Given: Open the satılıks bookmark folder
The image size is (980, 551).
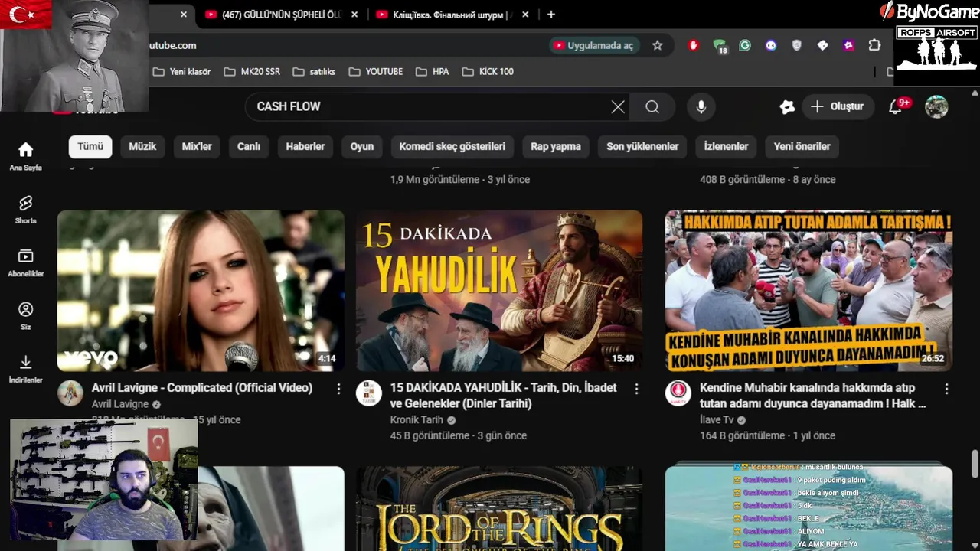Looking at the screenshot, I should click(314, 71).
